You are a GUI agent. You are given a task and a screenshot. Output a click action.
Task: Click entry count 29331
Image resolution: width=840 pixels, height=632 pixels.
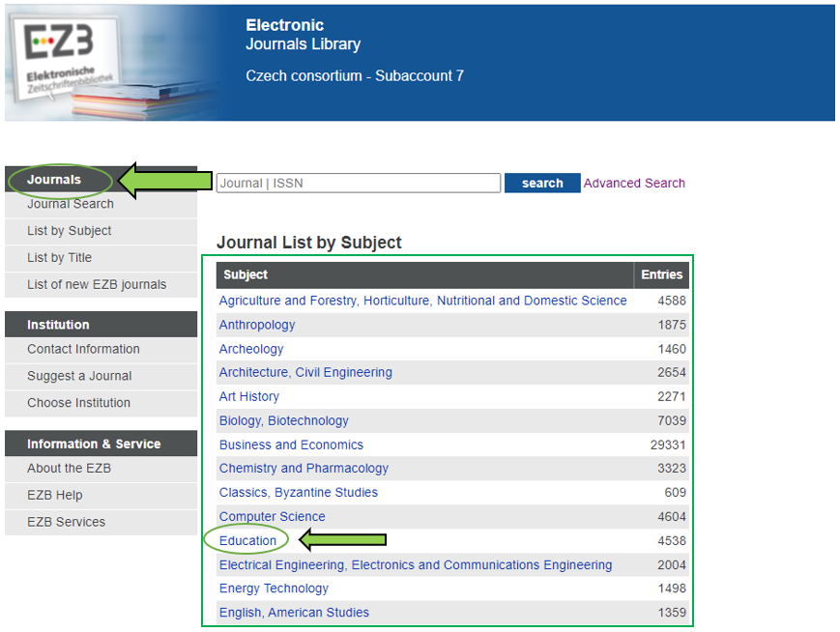click(668, 445)
